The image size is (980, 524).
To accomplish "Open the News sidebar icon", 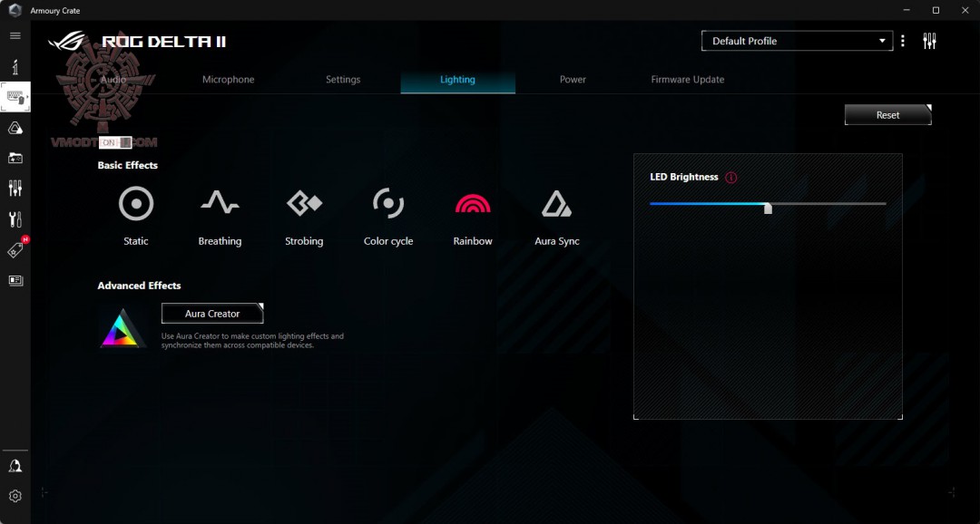I will point(15,280).
